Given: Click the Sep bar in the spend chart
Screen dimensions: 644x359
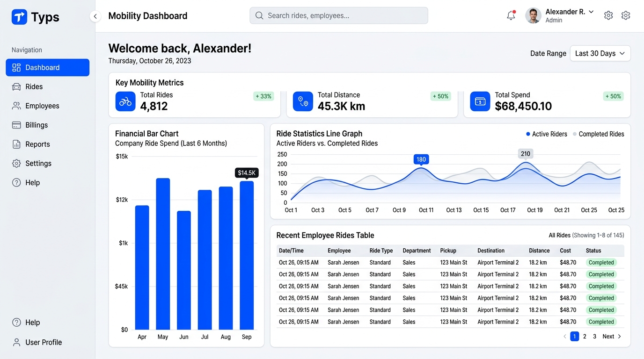Looking at the screenshot, I should pyautogui.click(x=247, y=255).
